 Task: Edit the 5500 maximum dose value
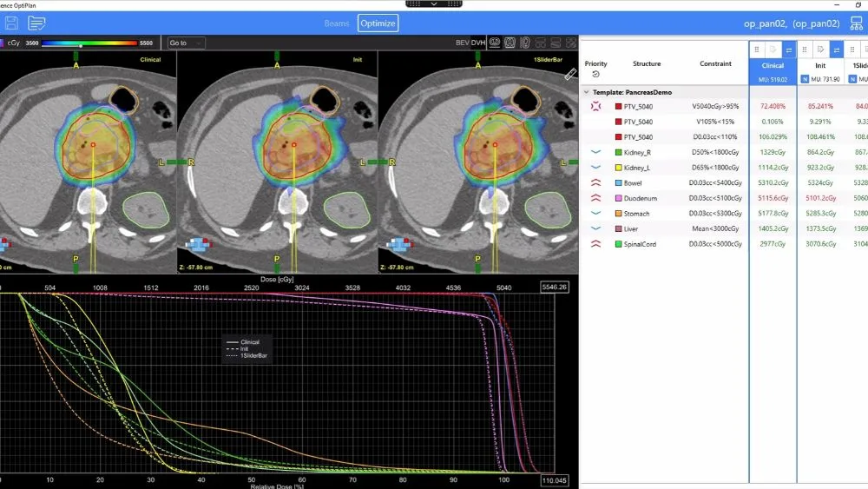[146, 43]
